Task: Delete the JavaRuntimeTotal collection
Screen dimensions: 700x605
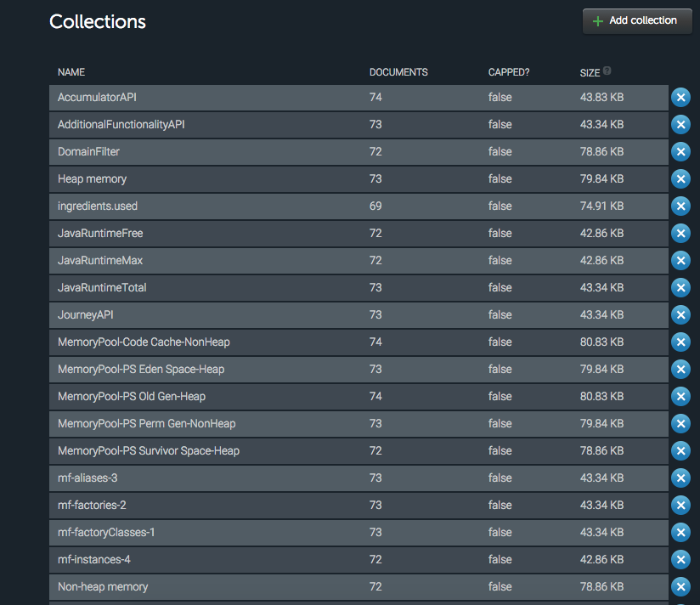Action: pyautogui.click(x=680, y=287)
